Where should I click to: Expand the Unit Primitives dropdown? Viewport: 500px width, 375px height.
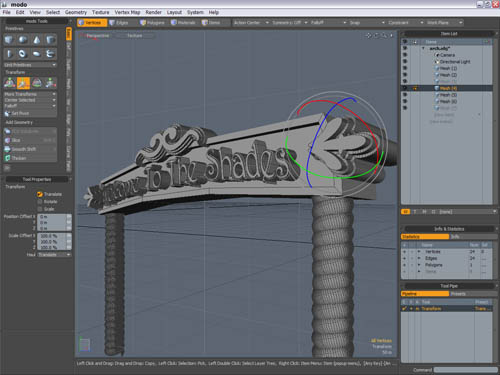coord(30,65)
